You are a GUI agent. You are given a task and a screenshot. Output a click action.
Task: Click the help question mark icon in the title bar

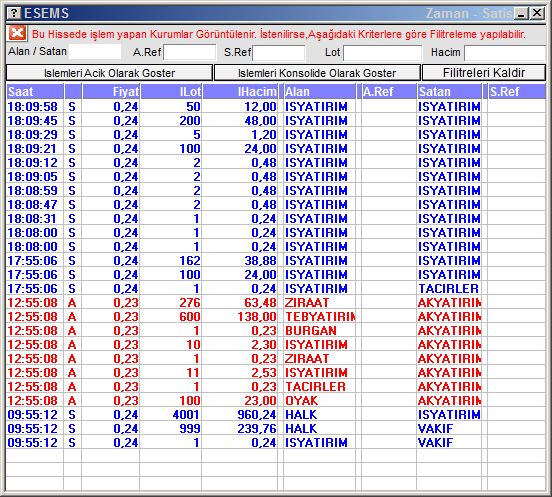(14, 13)
